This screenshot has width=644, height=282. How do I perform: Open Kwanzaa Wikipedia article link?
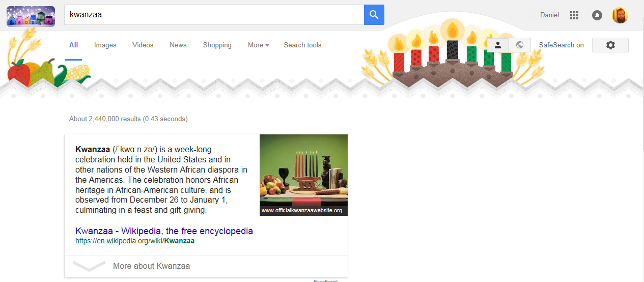[x=164, y=231]
